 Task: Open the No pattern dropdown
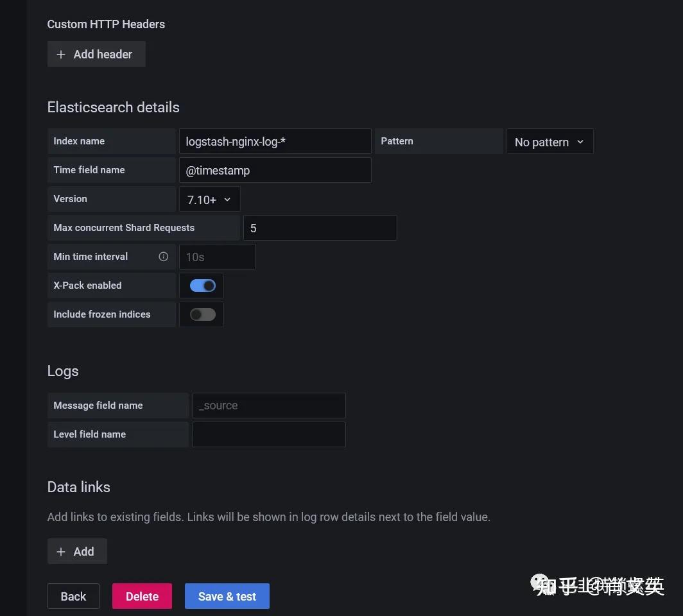point(549,141)
